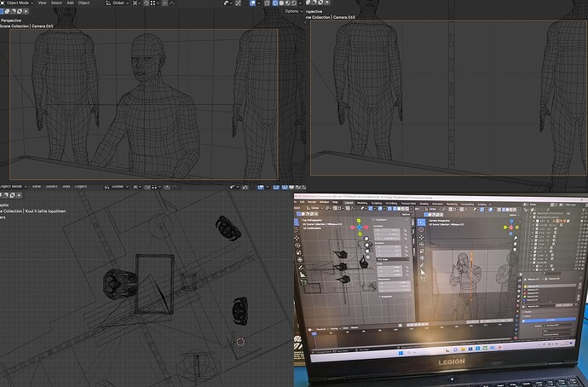Image resolution: width=588 pixels, height=387 pixels.
Task: Open Add menu in top-left viewport header
Action: [70, 3]
